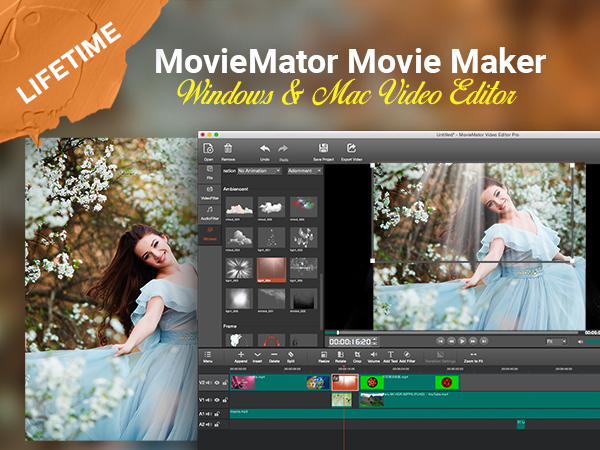Screen dimensions: 600x450
Task: Click the Delete minus icon
Action: [x=274, y=354]
